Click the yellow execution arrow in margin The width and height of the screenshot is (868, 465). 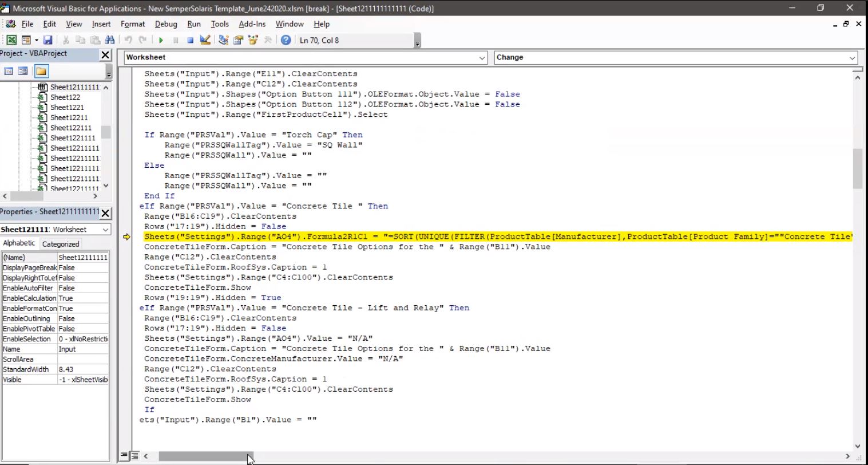coord(126,237)
